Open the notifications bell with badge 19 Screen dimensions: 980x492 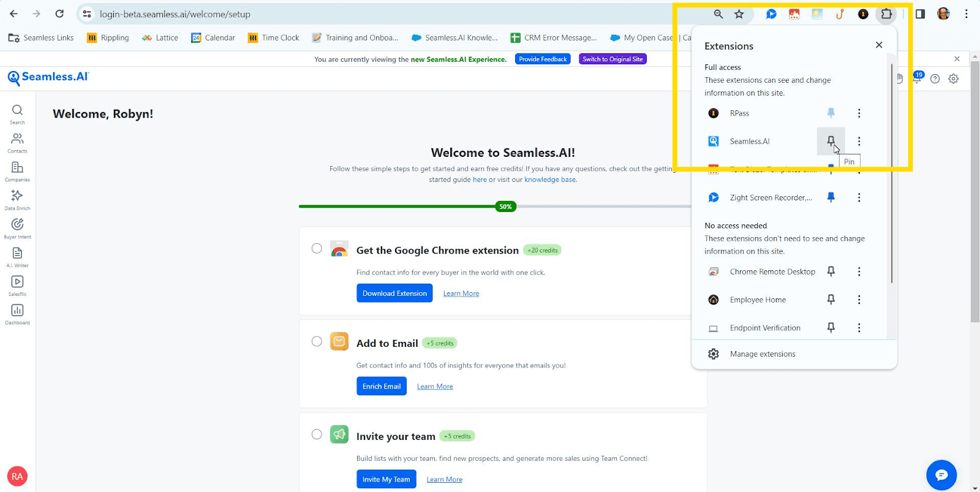(917, 78)
